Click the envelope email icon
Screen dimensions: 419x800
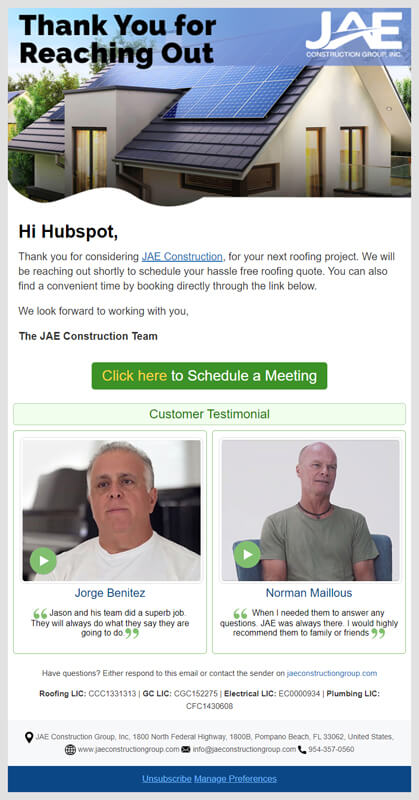click(x=186, y=749)
